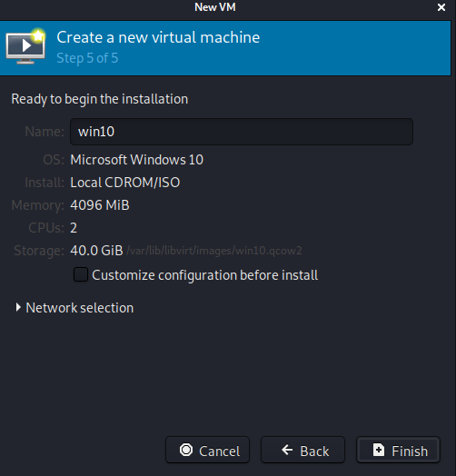Click the Step 5 of 5 subtitle

coord(87,58)
